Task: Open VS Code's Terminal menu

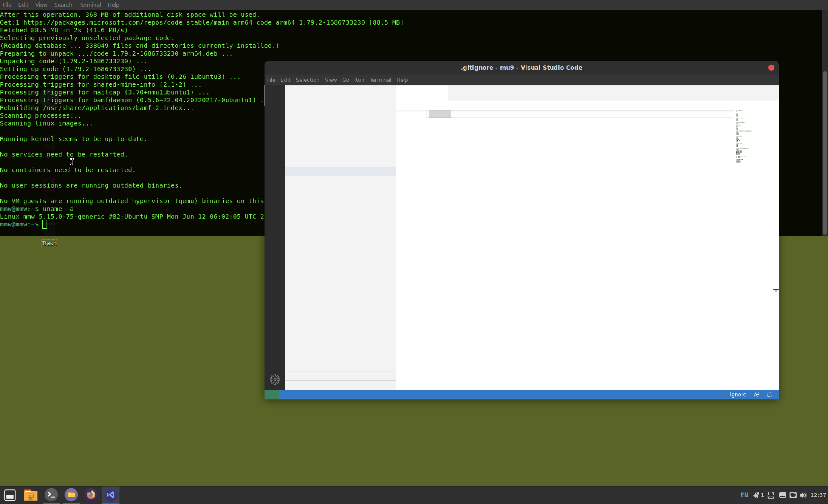Action: tap(380, 80)
